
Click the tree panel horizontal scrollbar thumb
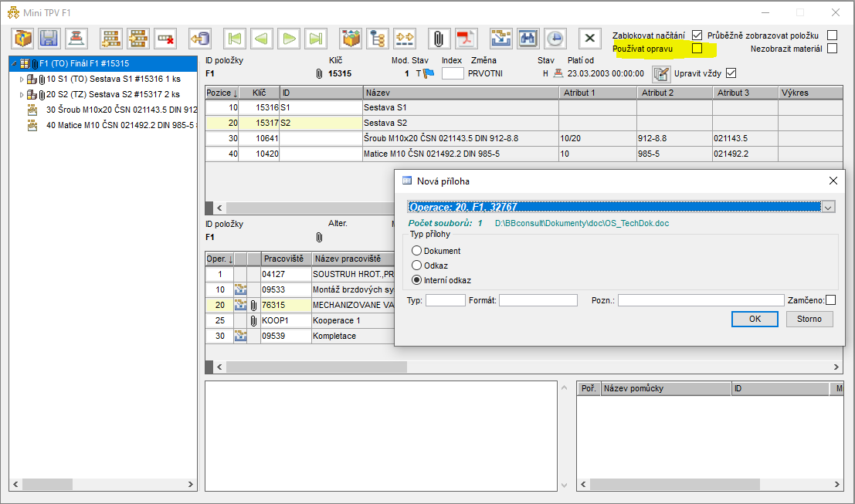coord(47,484)
